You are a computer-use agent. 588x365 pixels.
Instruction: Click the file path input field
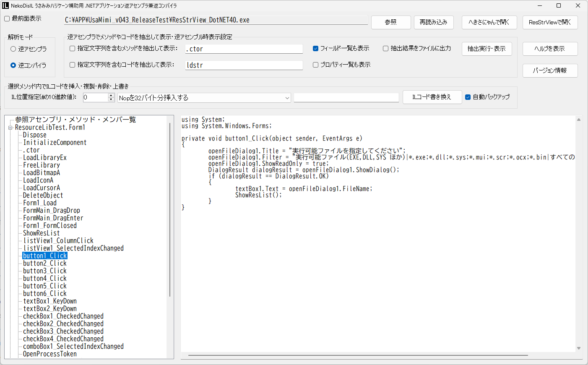coord(216,20)
